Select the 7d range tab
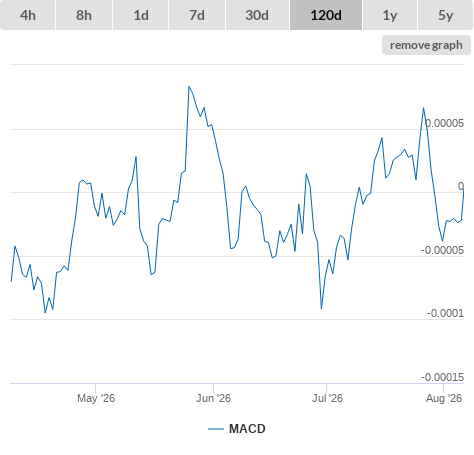The width and height of the screenshot is (474, 455). point(197,15)
